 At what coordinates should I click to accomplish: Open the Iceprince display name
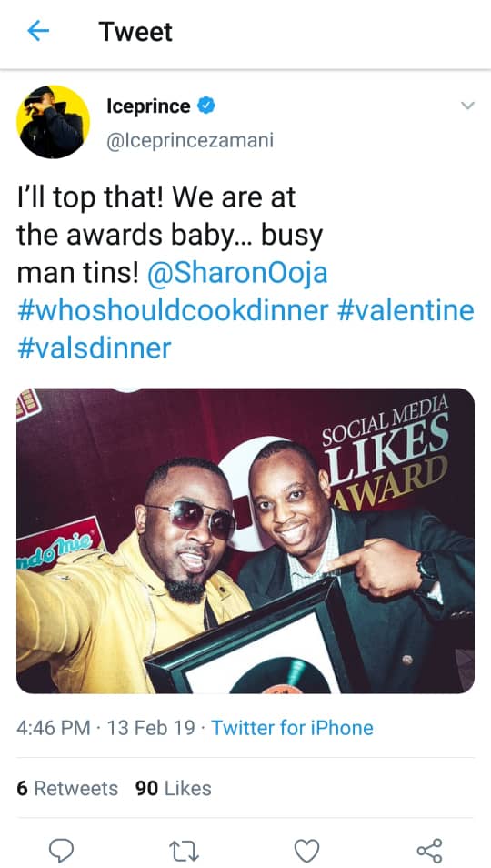pos(149,106)
